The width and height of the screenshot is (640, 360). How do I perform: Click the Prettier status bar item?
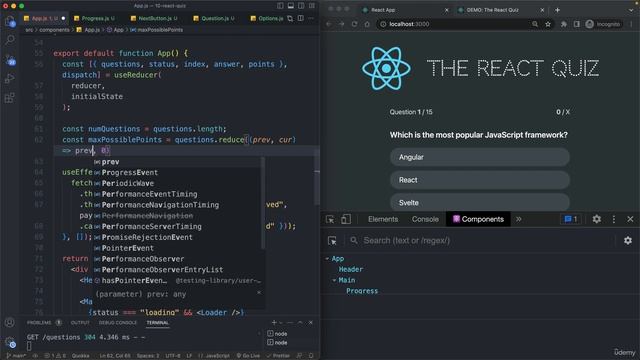point(278,356)
